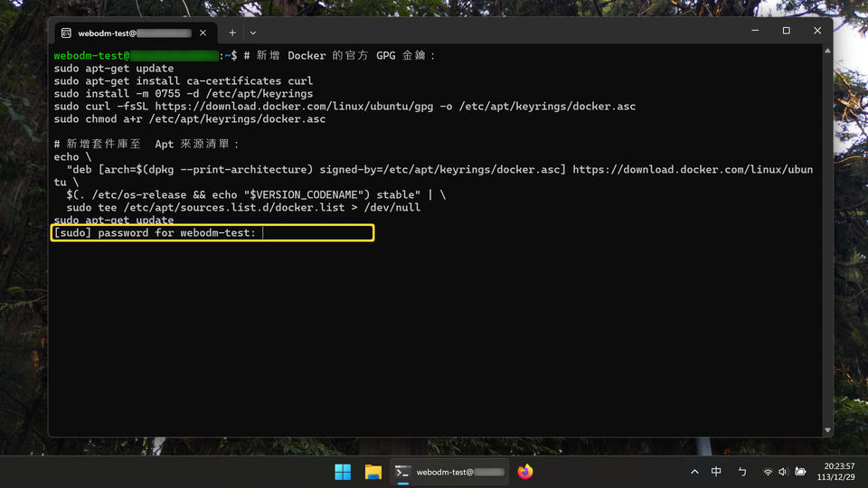868x488 pixels.
Task: Open File Explorer from the taskbar
Action: [373, 472]
